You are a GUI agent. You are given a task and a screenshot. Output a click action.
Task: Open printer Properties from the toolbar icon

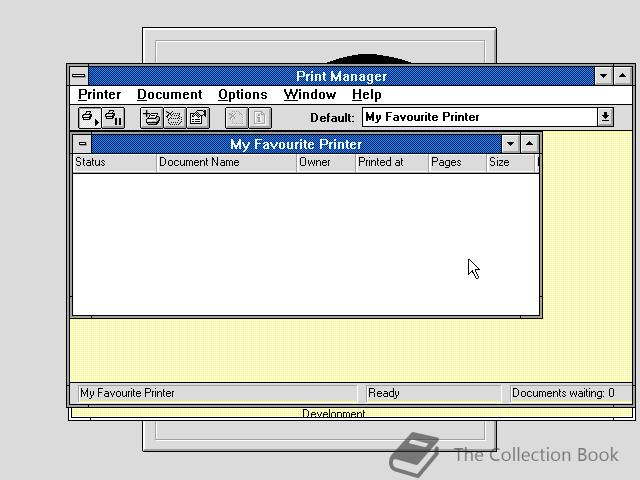click(198, 118)
